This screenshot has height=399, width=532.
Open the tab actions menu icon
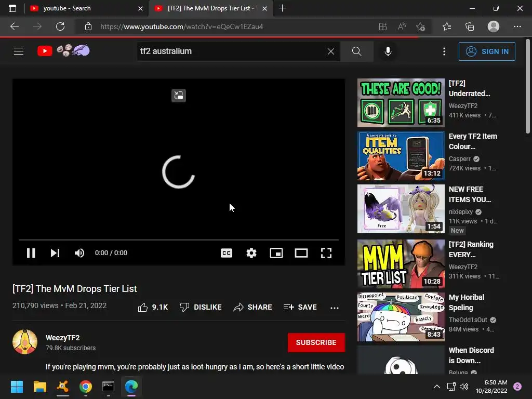pos(12,8)
